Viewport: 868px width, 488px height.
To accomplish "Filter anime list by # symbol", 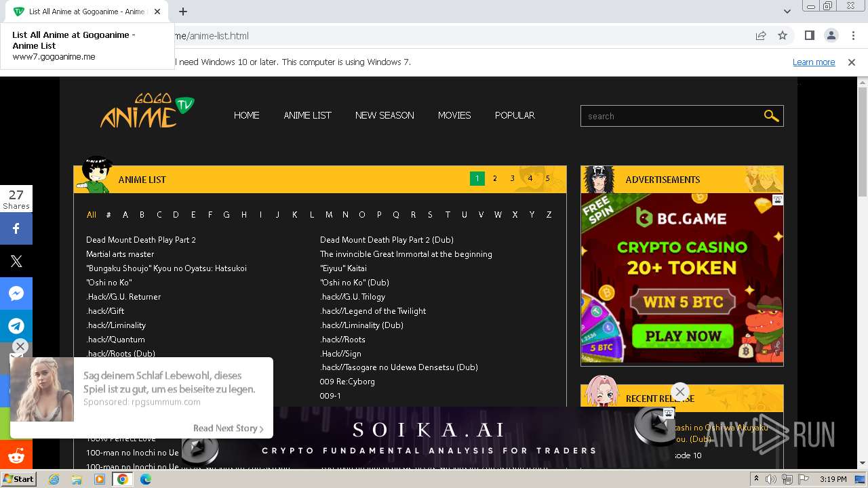I will click(108, 214).
